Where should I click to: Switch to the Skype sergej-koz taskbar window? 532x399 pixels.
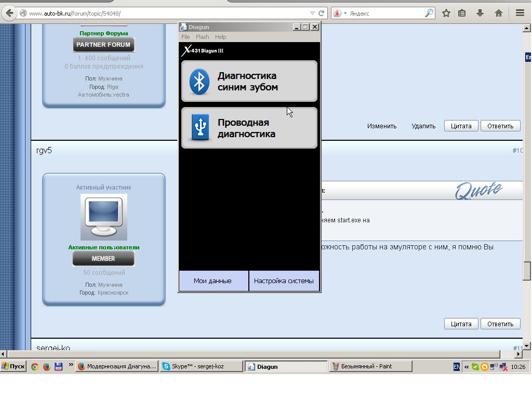coord(202,366)
